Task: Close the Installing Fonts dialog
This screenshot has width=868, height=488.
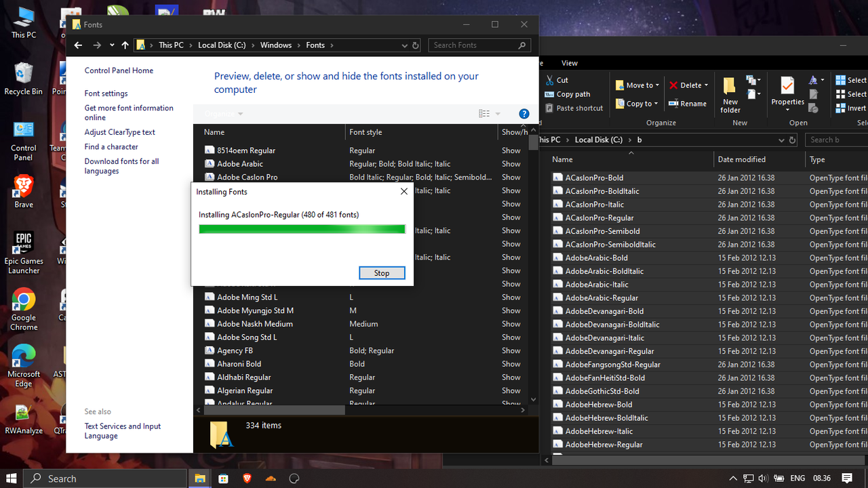Action: tap(404, 192)
